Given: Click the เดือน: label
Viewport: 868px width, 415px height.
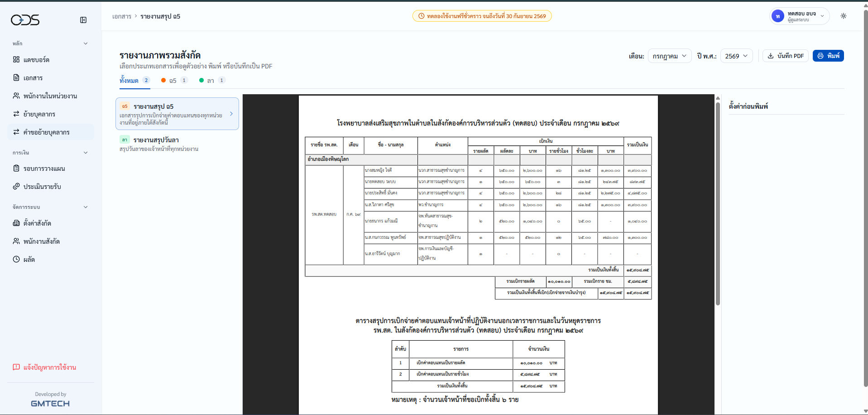Looking at the screenshot, I should 636,56.
